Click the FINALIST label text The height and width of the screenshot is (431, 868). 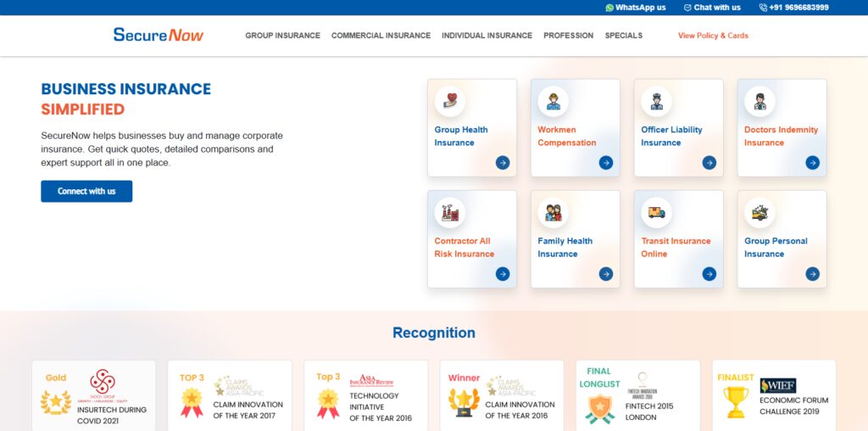[x=736, y=378]
